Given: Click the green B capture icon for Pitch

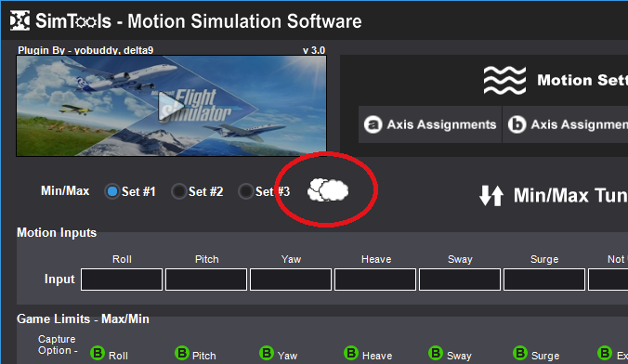Looking at the screenshot, I should pyautogui.click(x=182, y=353).
